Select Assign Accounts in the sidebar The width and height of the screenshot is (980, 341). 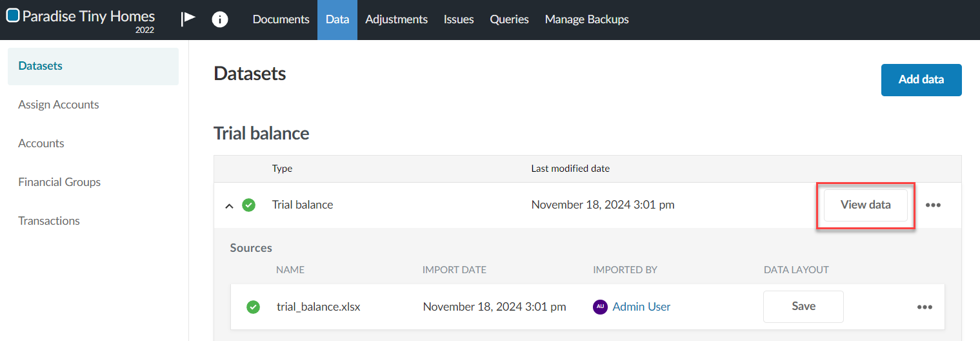point(59,105)
